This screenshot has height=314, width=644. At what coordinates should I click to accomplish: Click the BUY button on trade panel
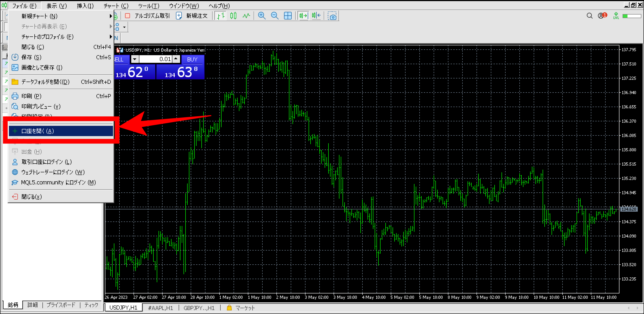click(192, 59)
